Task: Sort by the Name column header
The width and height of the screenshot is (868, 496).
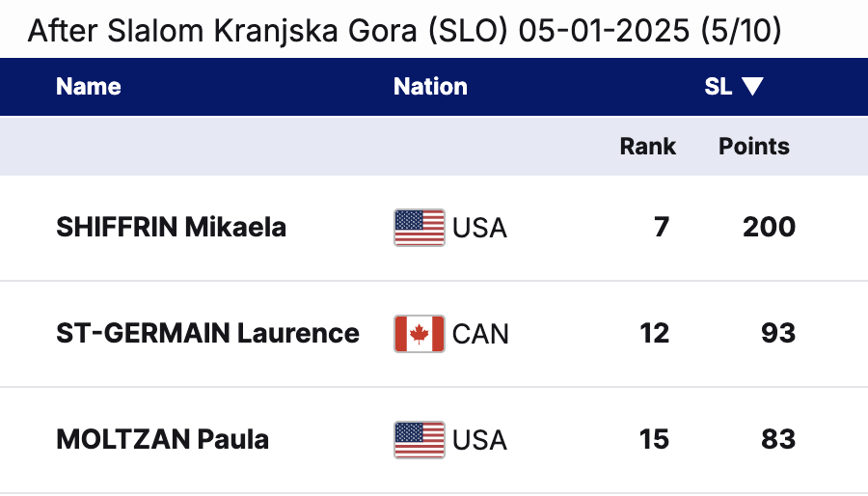Action: point(89,87)
